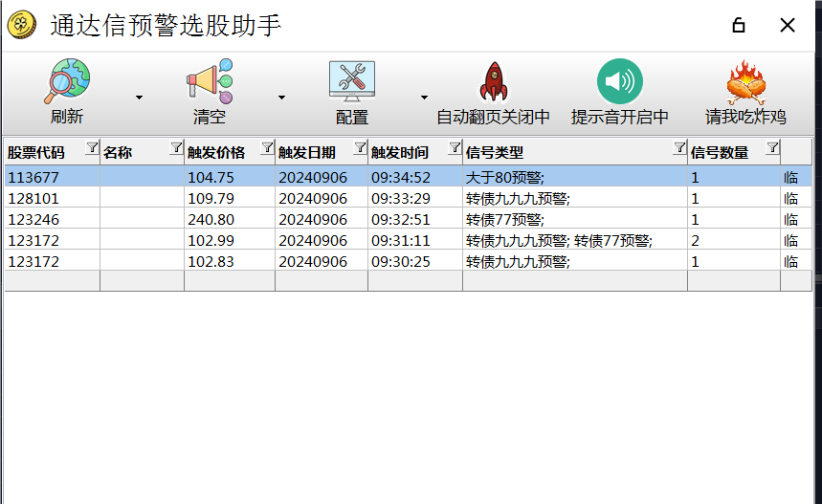Click time cell 09:30:25

click(x=415, y=261)
